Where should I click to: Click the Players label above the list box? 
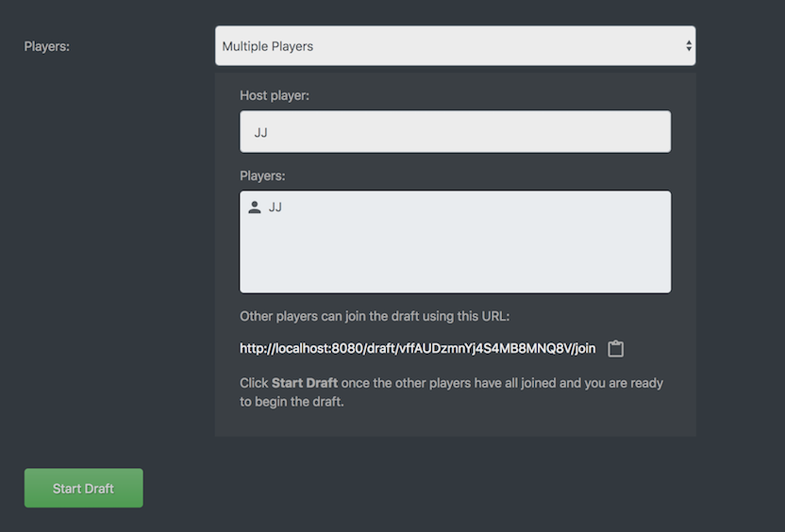coord(262,175)
